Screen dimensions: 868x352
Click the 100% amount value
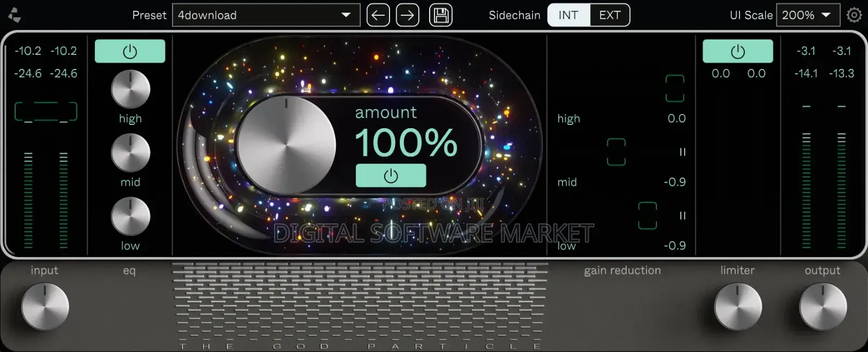click(x=406, y=143)
